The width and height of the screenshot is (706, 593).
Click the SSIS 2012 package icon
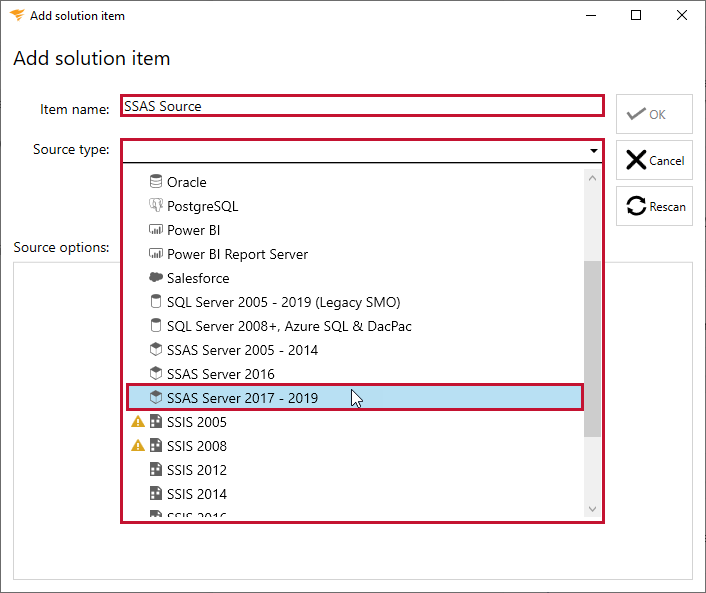point(155,470)
